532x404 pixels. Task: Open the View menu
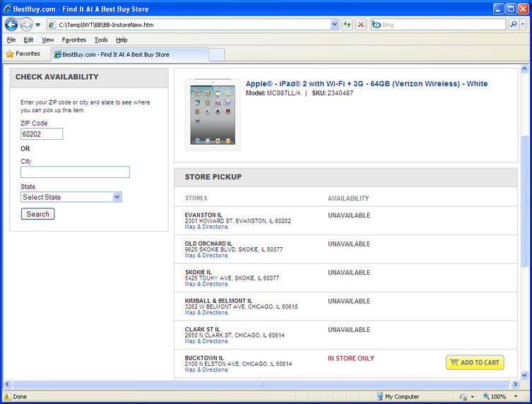(x=48, y=40)
